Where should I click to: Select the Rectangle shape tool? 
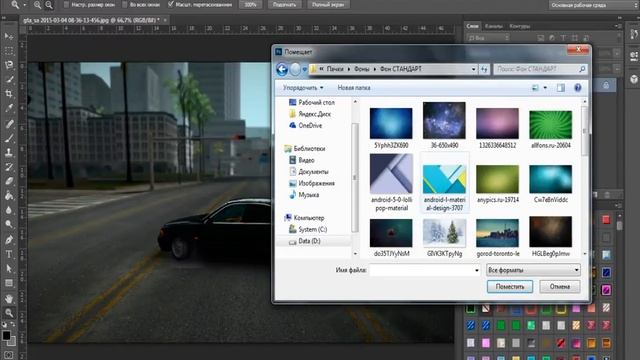tap(9, 283)
